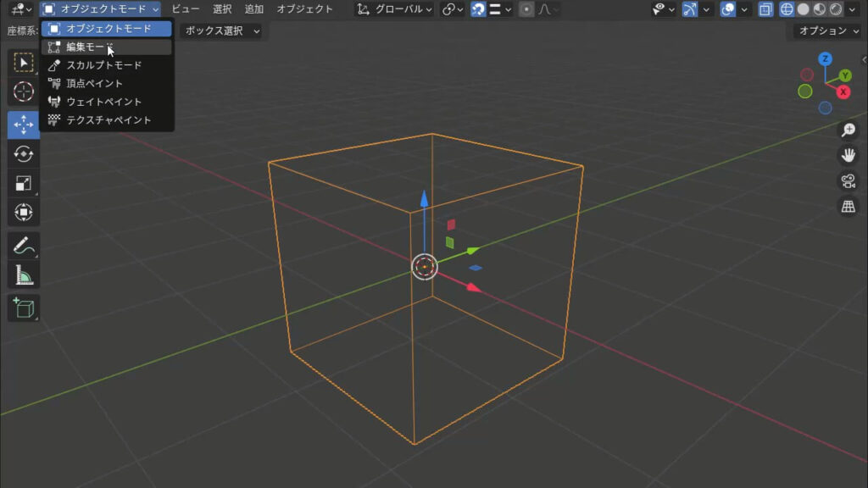The height and width of the screenshot is (488, 868).
Task: Click the green Y axis on navigation gizmo
Action: (845, 75)
